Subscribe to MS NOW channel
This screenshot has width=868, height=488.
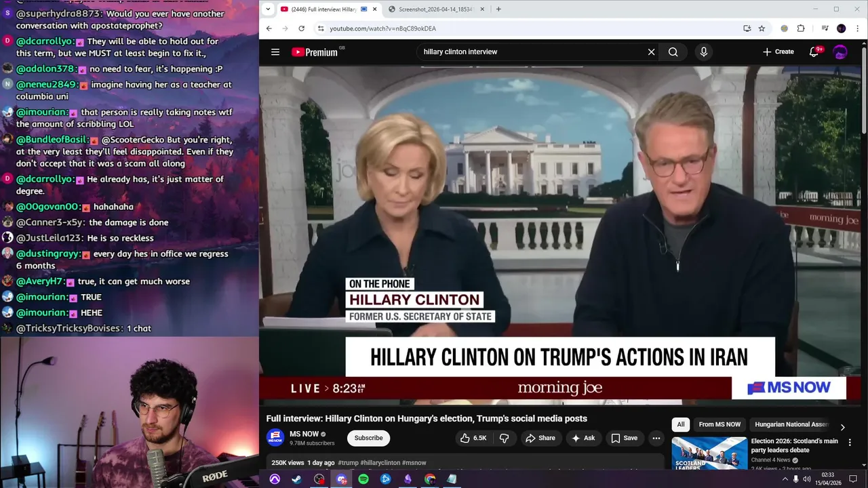(368, 438)
